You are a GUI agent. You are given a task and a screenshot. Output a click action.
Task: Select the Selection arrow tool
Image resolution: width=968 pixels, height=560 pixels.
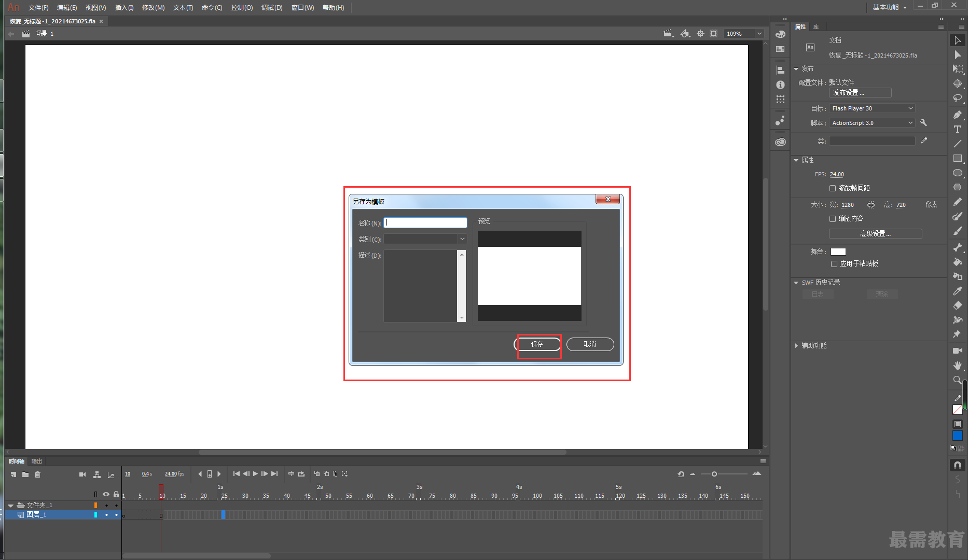click(958, 40)
